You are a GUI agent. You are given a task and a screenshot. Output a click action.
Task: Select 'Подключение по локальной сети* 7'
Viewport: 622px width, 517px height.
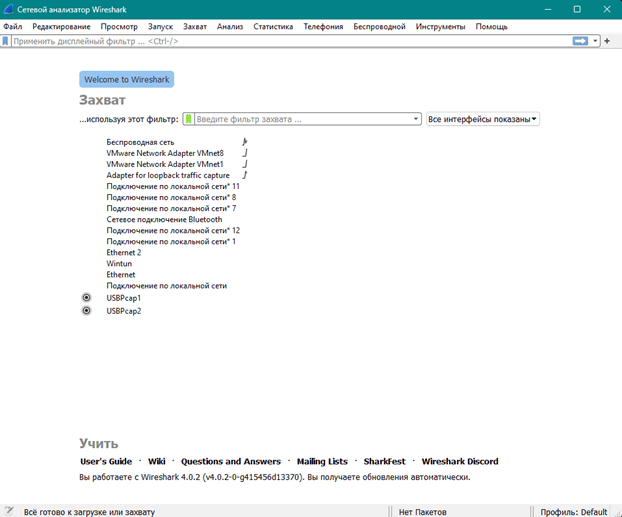pyautogui.click(x=171, y=208)
